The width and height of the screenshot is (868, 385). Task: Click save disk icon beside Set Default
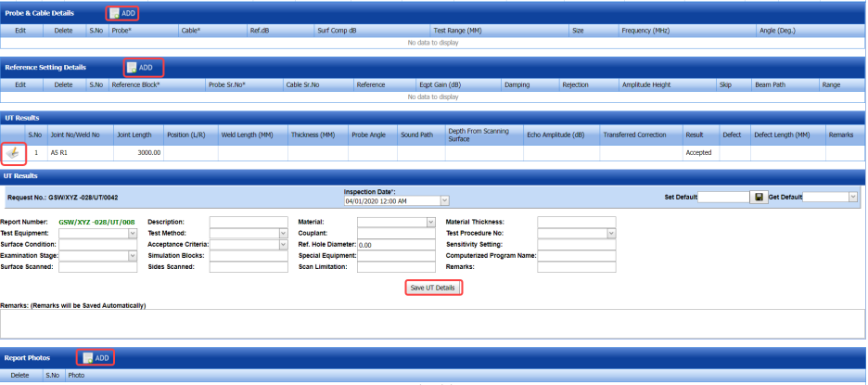(x=759, y=198)
